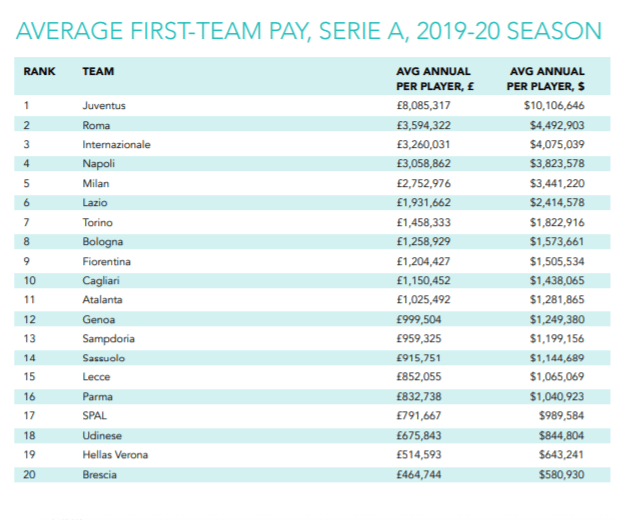Select the Atalanta team name

[104, 300]
